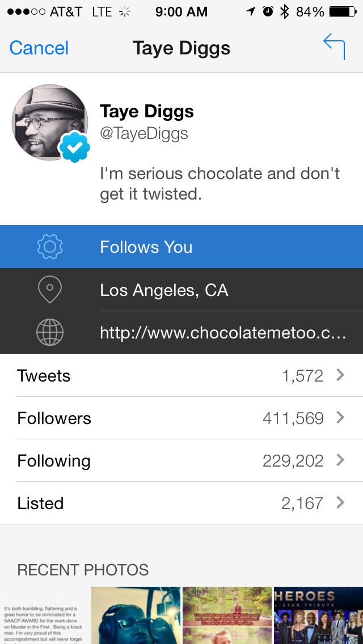Tap the reply arrow icon in header

coord(334,46)
